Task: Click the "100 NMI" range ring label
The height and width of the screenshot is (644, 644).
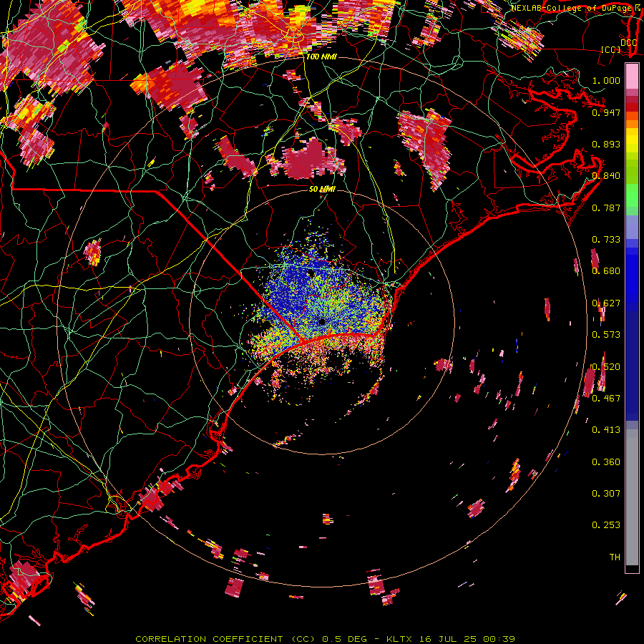Action: pyautogui.click(x=321, y=57)
